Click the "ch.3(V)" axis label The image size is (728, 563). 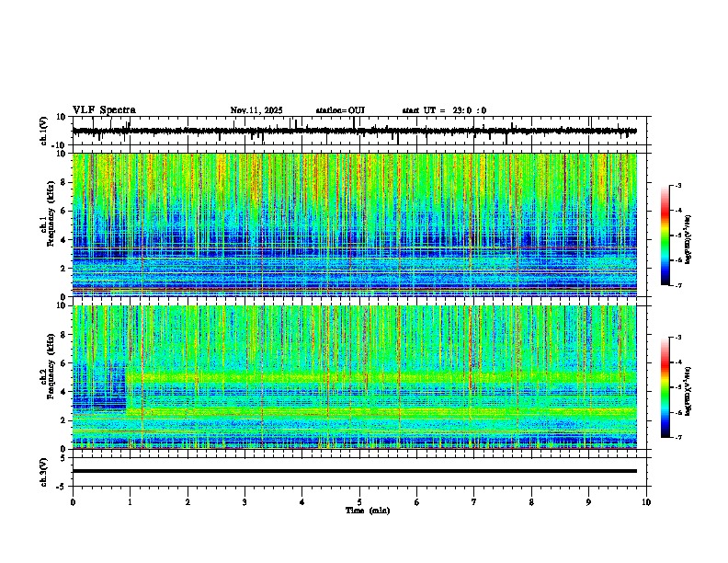(x=44, y=472)
